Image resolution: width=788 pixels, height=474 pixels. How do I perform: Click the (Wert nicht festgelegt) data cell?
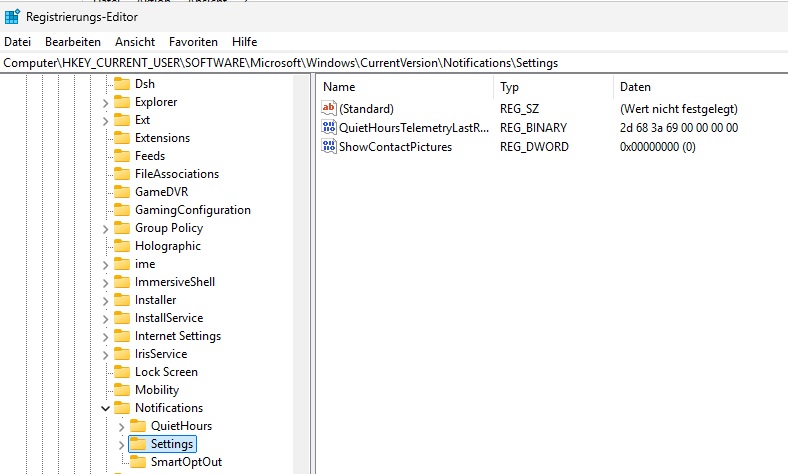point(679,109)
